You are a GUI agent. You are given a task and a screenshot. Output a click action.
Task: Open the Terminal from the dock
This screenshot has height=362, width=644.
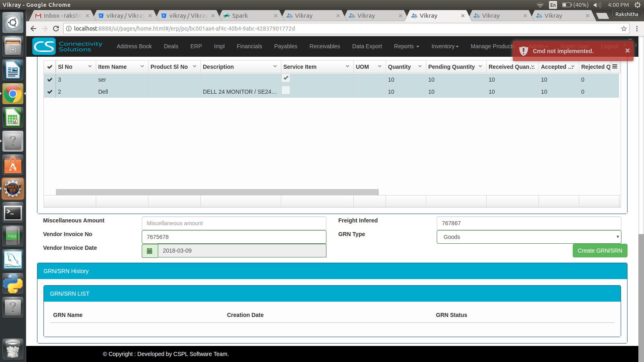pyautogui.click(x=13, y=213)
